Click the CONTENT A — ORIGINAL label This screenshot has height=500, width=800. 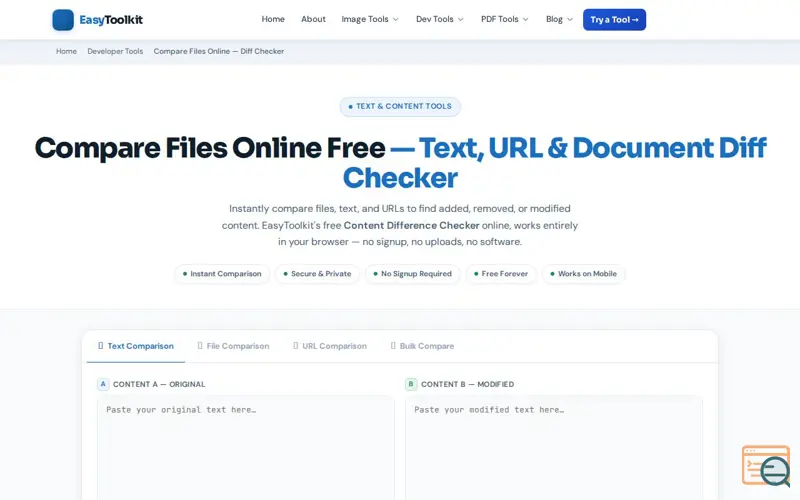159,384
